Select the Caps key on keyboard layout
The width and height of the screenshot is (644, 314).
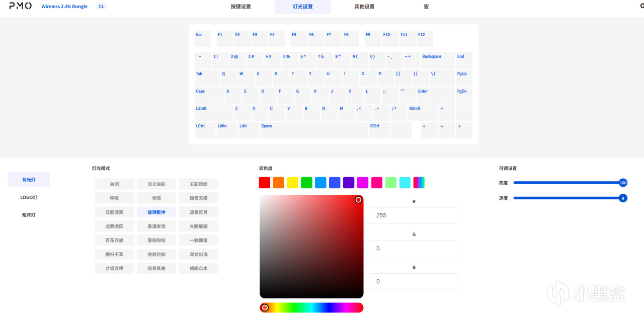pos(209,95)
